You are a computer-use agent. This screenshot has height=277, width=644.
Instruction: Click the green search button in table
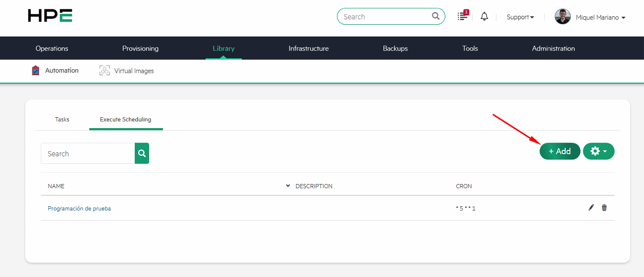coord(142,153)
